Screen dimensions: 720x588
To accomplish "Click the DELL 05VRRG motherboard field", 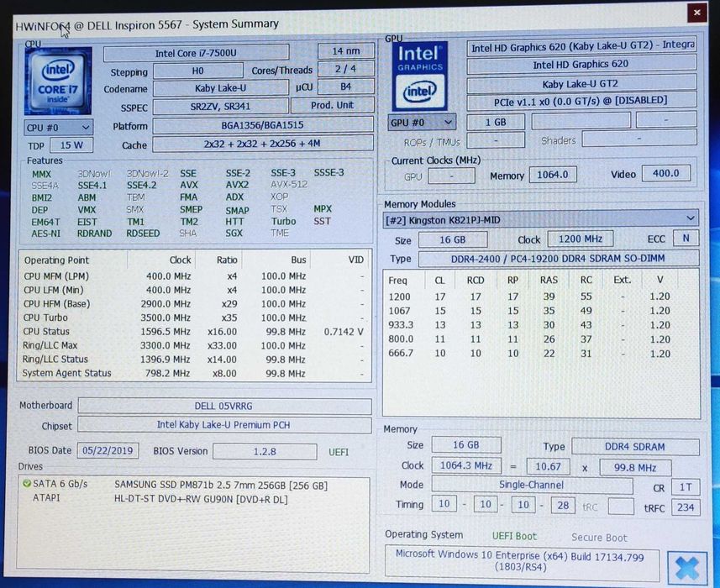I will tap(224, 407).
